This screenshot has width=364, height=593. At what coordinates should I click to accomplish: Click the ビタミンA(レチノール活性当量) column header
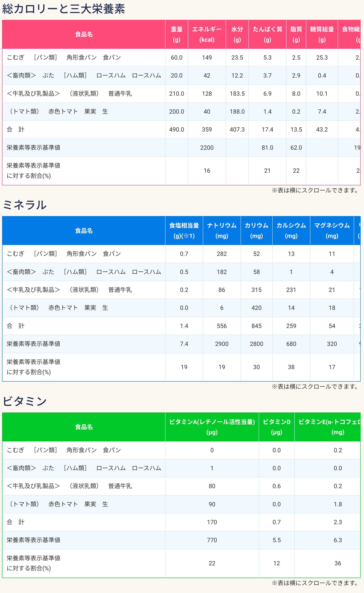[212, 427]
